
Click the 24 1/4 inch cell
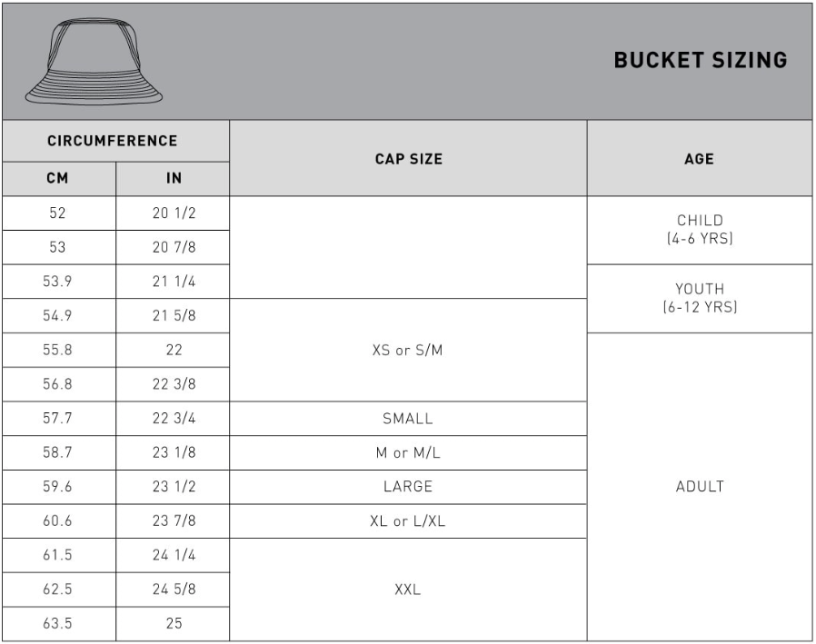173,555
